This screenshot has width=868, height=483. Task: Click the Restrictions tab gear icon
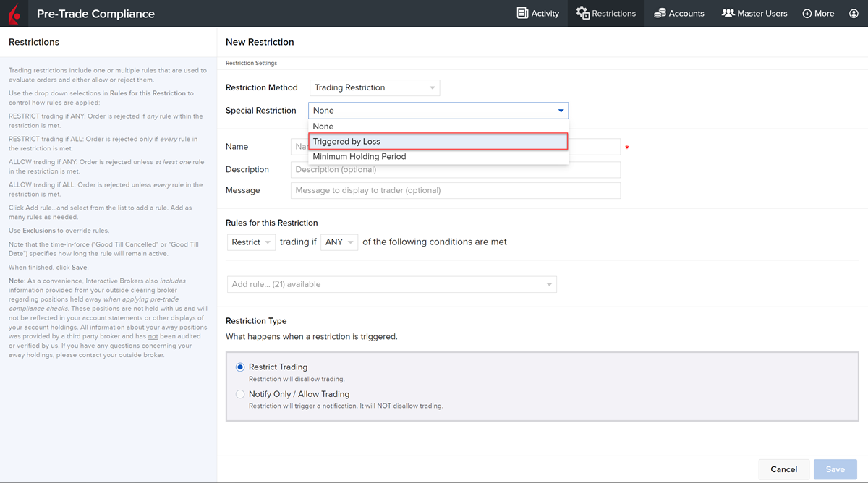[x=582, y=13]
